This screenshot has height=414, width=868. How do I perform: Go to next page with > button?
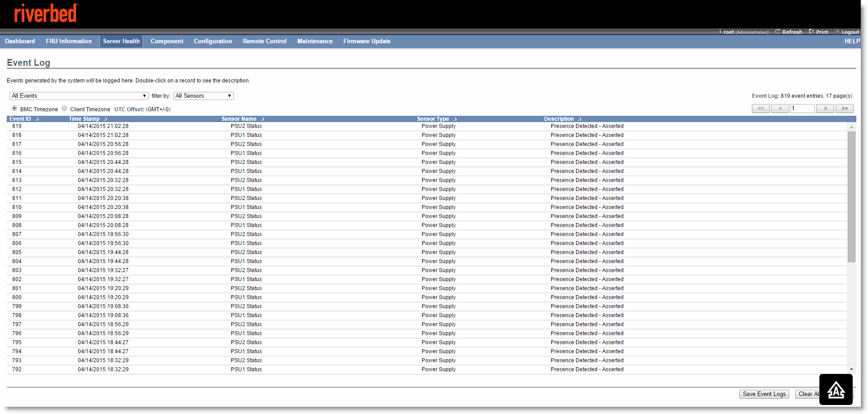tap(825, 109)
